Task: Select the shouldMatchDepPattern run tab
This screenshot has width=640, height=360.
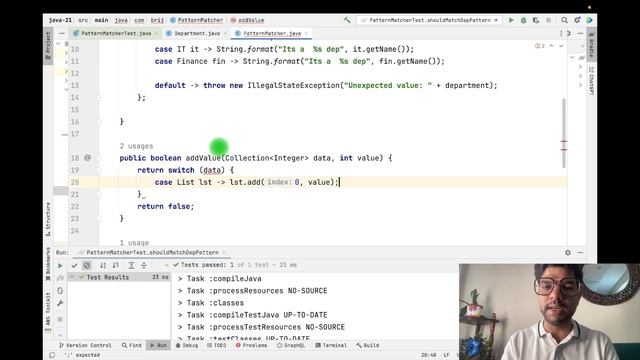Action: [152, 253]
